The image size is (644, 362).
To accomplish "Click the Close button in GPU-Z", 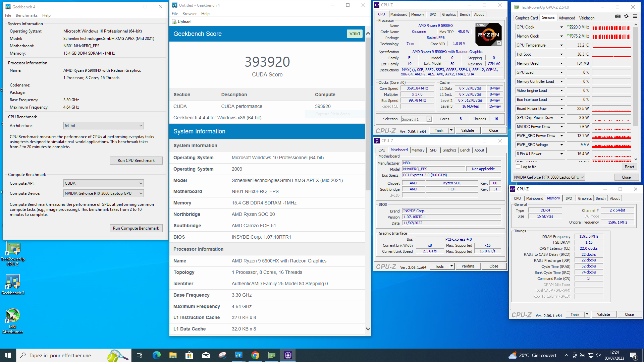I will pos(626,177).
